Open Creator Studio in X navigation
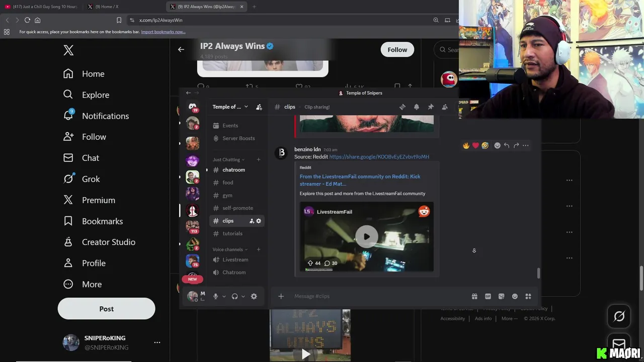The image size is (644, 362). coord(99,242)
